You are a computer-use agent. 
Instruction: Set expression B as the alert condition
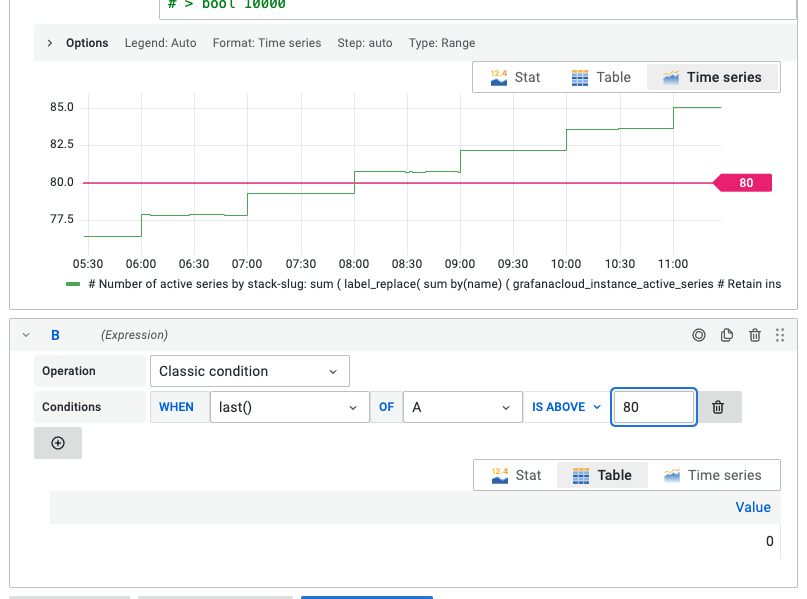pos(699,335)
